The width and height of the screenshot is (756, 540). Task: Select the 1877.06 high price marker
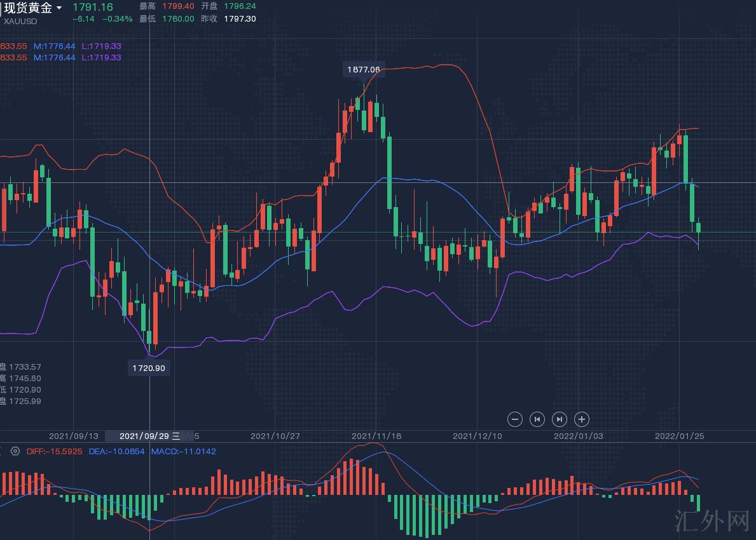coord(364,69)
